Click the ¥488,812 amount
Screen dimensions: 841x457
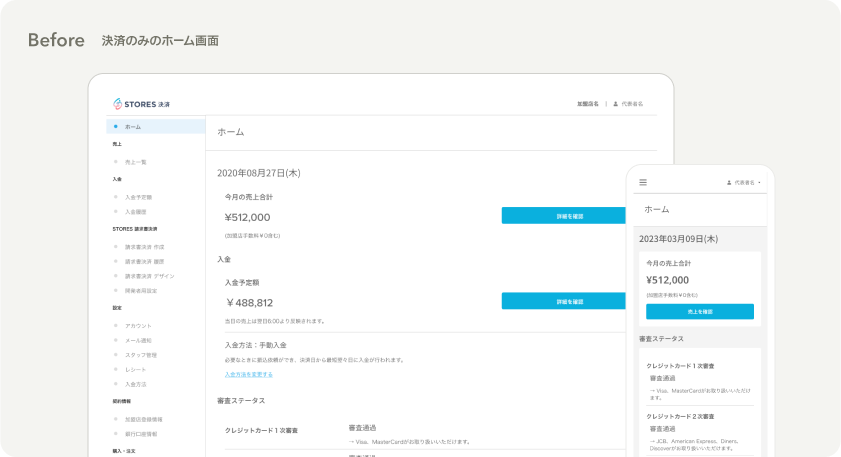(x=249, y=303)
